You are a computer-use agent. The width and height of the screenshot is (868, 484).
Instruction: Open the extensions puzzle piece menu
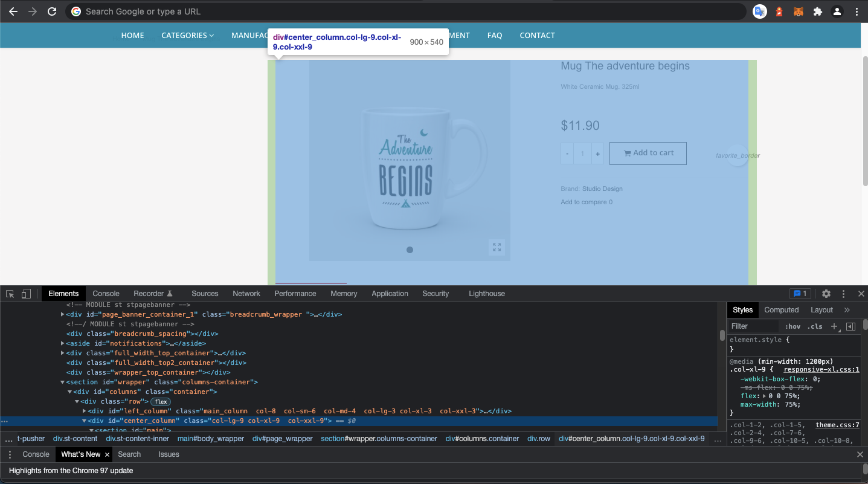tap(818, 11)
